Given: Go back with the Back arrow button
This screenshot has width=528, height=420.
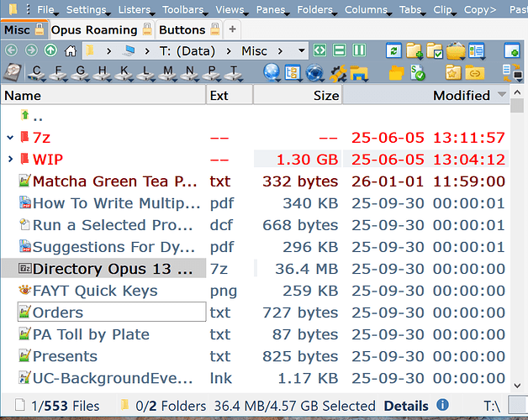Looking at the screenshot, I should click(11, 50).
